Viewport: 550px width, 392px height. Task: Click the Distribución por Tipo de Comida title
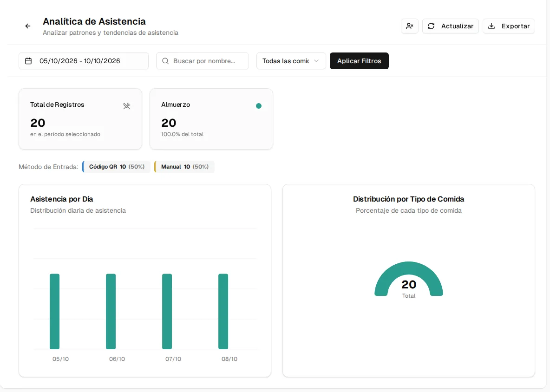[409, 199]
